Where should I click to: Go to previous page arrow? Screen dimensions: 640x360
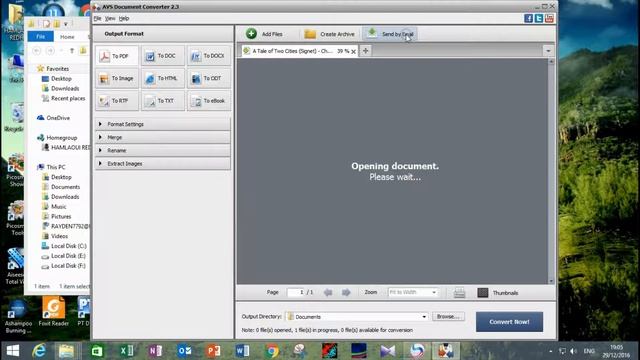328,292
